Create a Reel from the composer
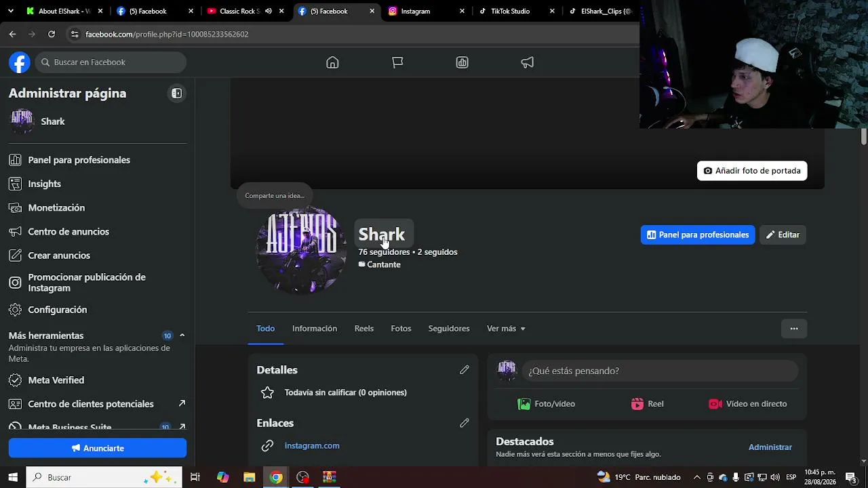Image resolution: width=868 pixels, height=488 pixels. coord(647,404)
